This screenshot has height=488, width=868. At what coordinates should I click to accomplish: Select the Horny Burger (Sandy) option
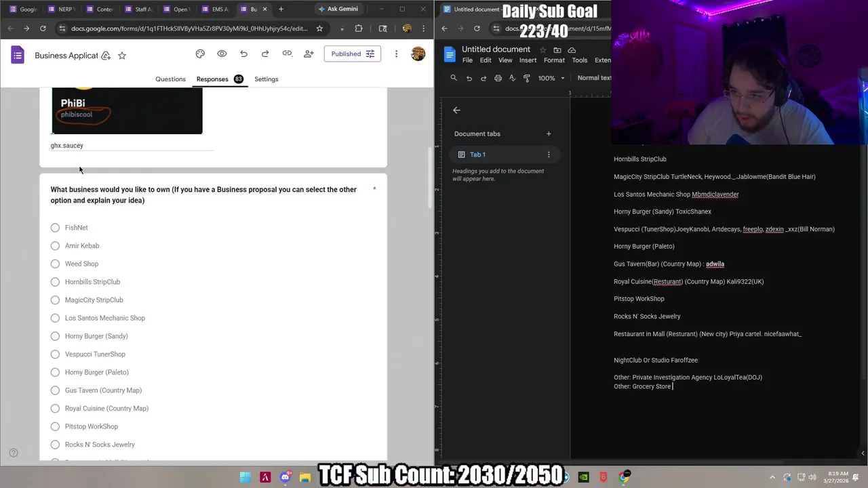55,336
